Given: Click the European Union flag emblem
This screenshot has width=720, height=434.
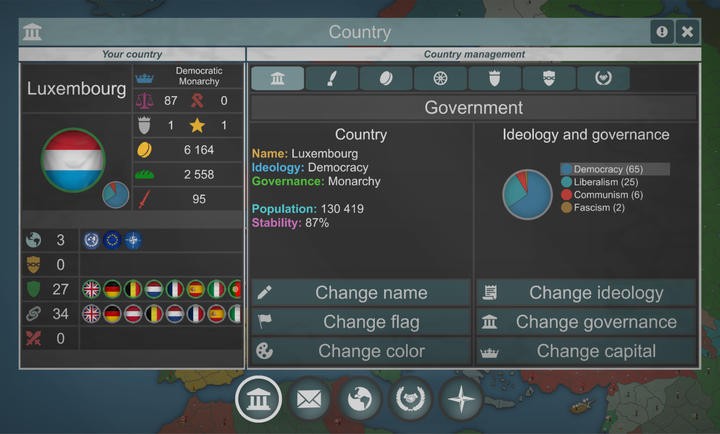Looking at the screenshot, I should click(112, 240).
